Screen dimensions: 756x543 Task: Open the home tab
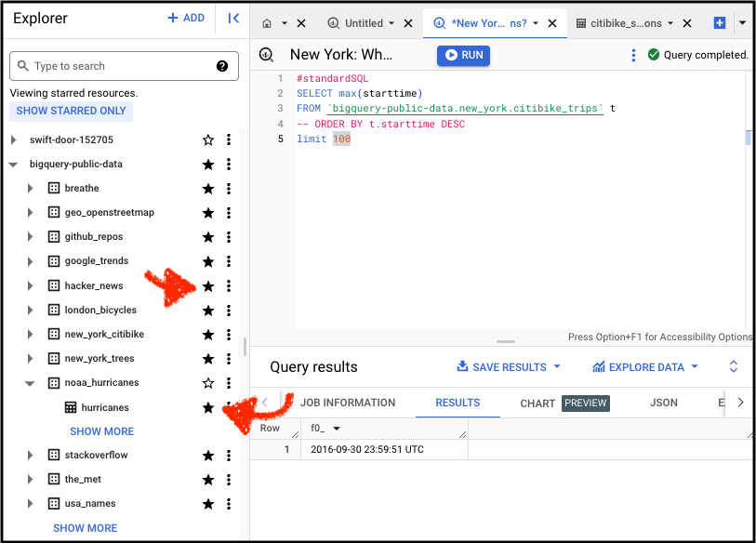(267, 23)
